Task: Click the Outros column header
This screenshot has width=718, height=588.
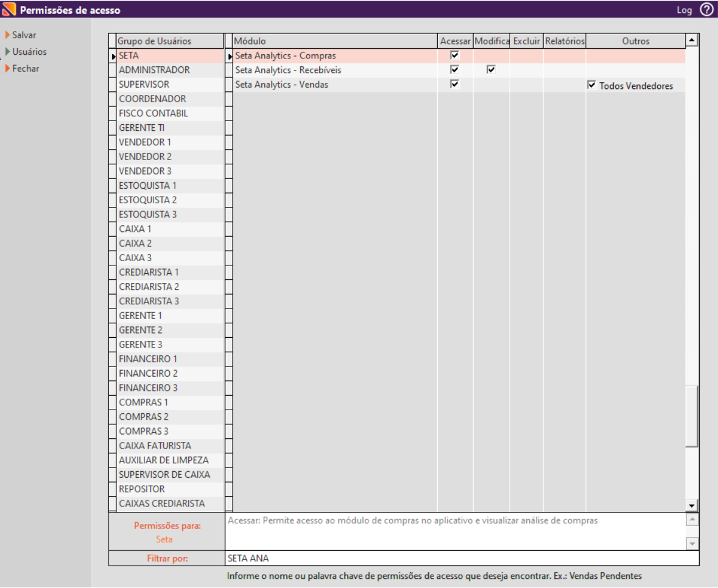Action: [636, 41]
